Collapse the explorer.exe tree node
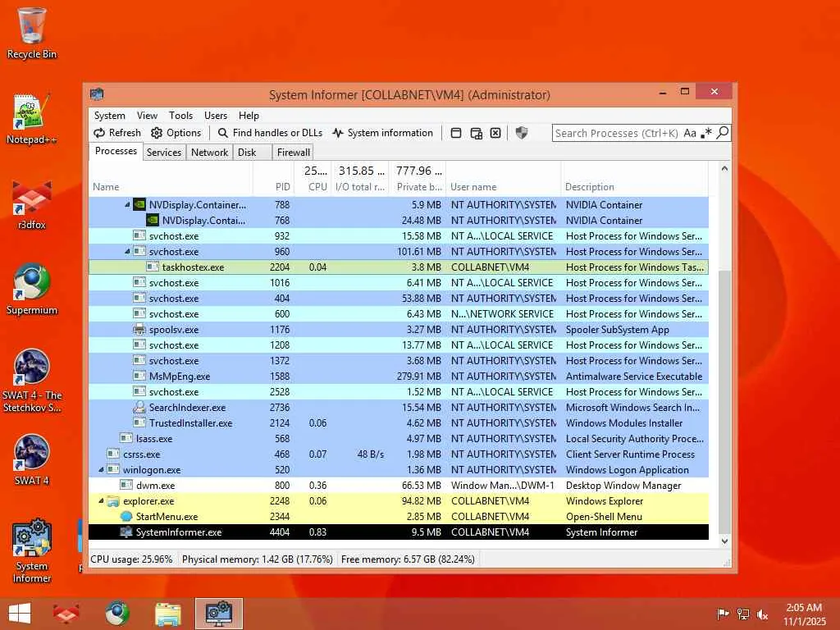This screenshot has width=840, height=630. pyautogui.click(x=101, y=500)
